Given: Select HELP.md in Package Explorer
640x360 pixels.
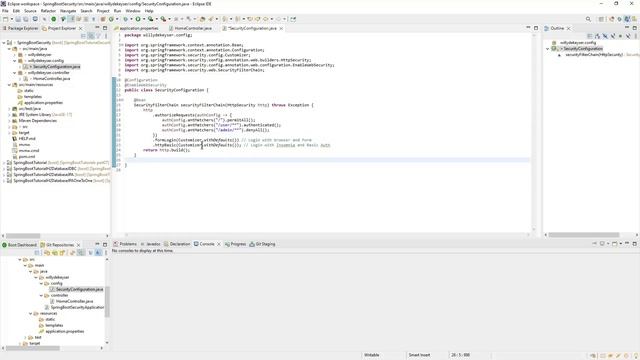Looking at the screenshot, I should pyautogui.click(x=27, y=139).
